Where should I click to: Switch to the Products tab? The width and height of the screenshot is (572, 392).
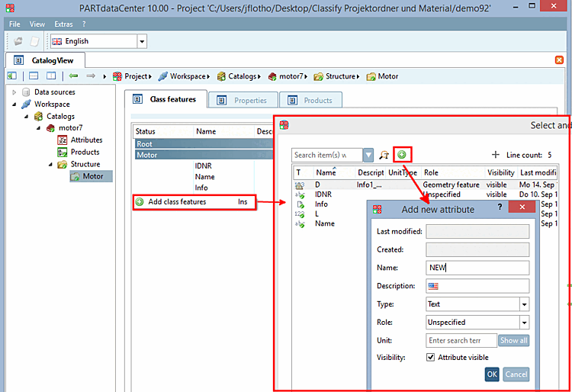[311, 100]
